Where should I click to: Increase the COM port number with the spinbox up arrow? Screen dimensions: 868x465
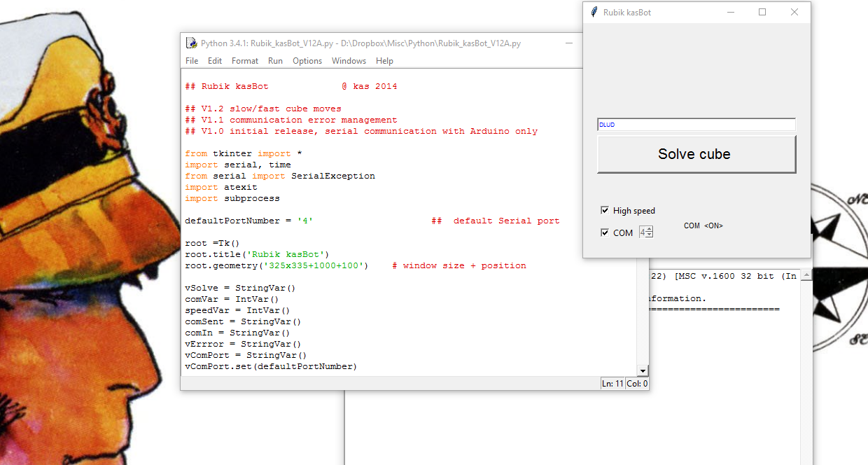click(x=650, y=229)
